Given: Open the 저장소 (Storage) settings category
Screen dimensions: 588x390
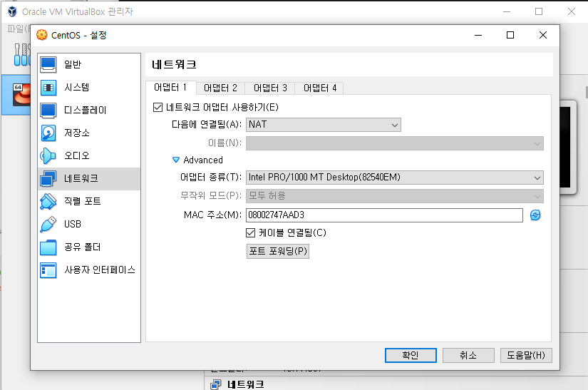Looking at the screenshot, I should 89,133.
